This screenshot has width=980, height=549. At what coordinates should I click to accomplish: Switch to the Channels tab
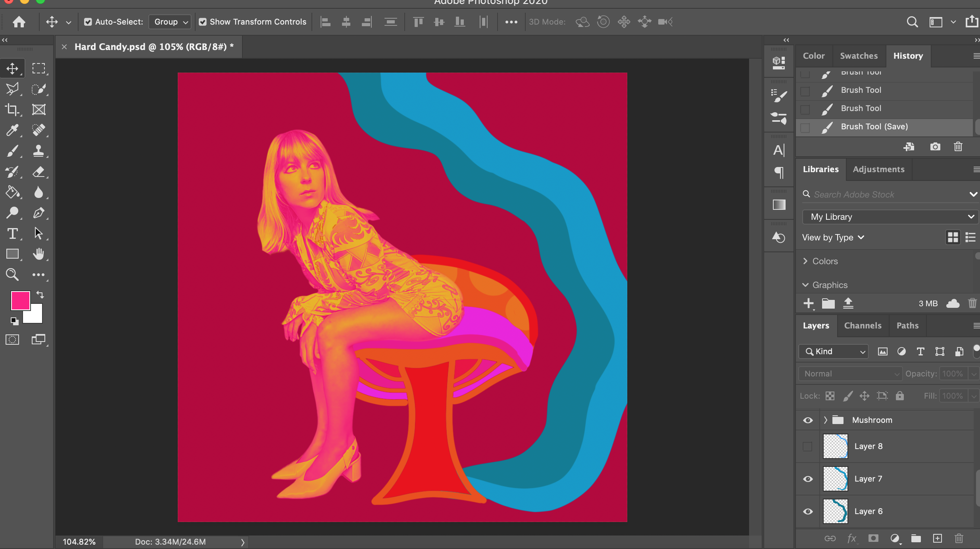click(x=863, y=326)
